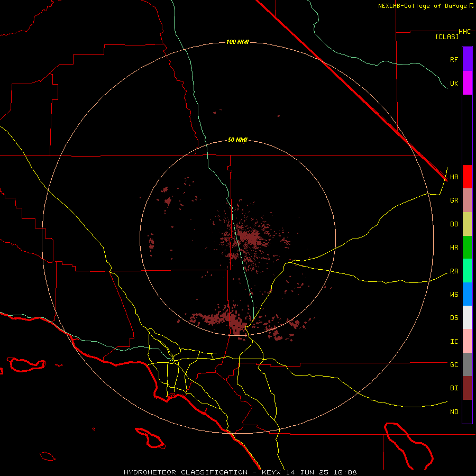476x476 pixels.
Task: Select the BD yellow legend swatch
Action: pos(467,224)
